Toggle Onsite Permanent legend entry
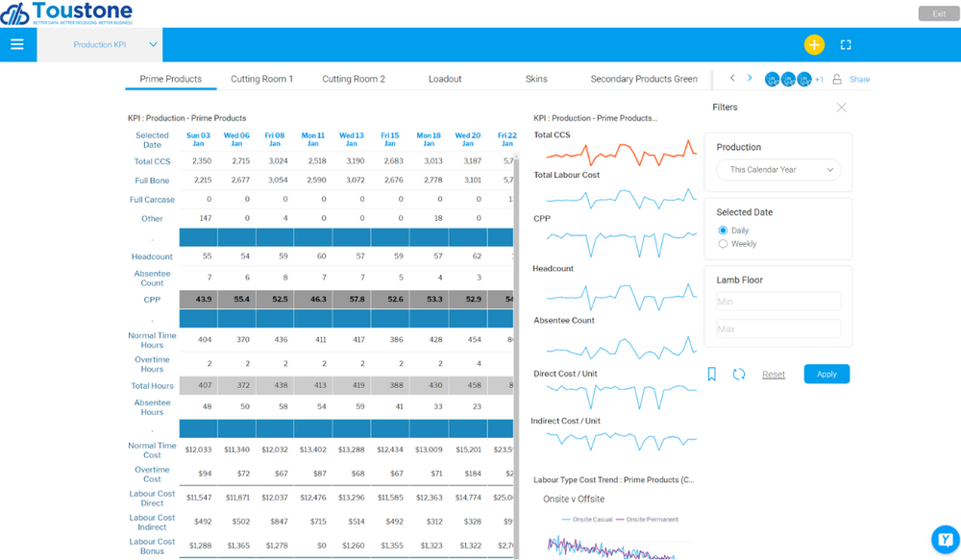961x560 pixels. coord(647,520)
